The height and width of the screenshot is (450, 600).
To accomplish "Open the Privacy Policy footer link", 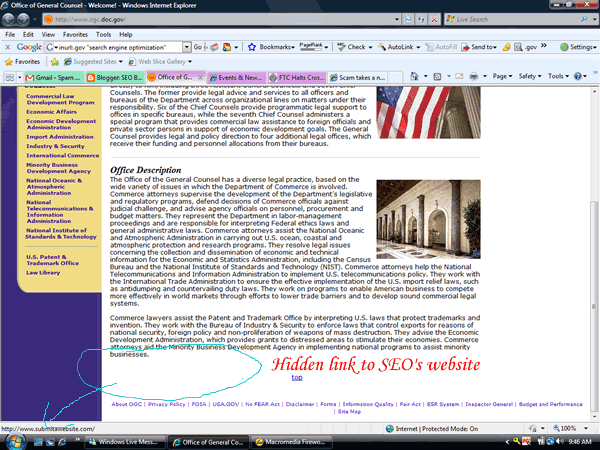I will pyautogui.click(x=166, y=404).
